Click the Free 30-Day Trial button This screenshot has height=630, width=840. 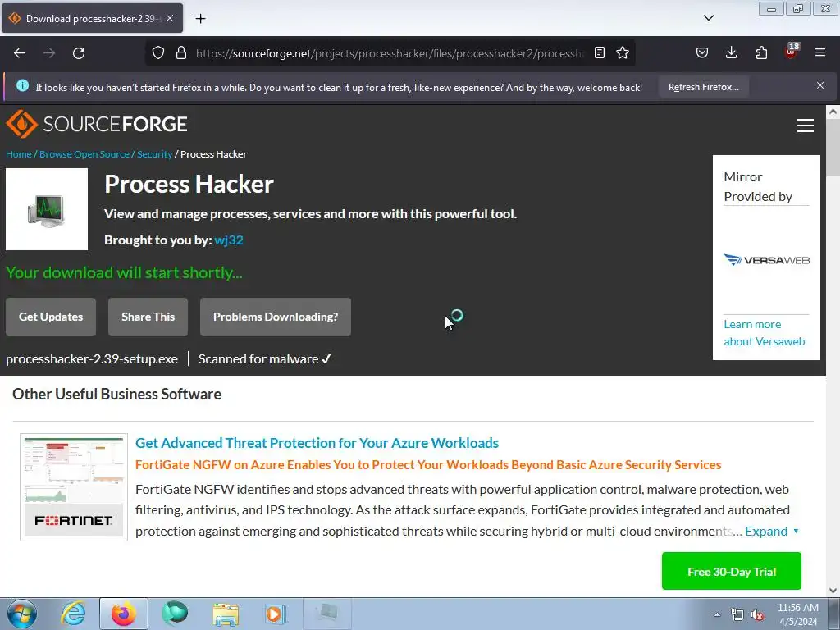(x=731, y=571)
